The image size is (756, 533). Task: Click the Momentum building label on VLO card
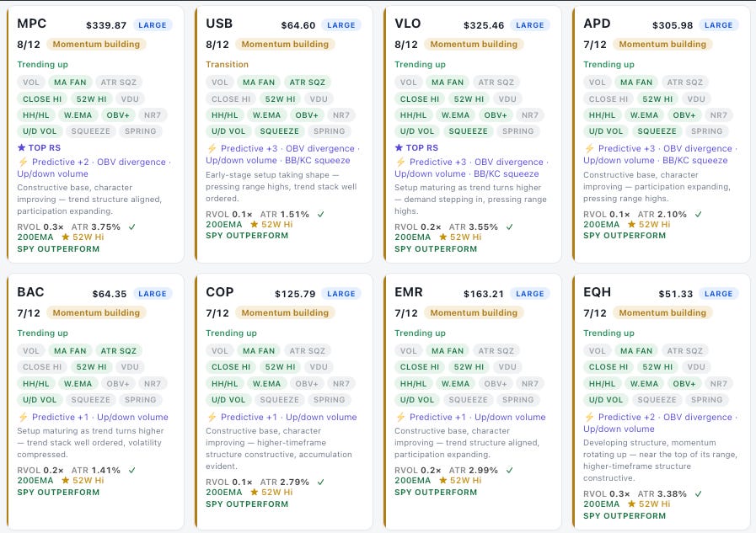[474, 45]
